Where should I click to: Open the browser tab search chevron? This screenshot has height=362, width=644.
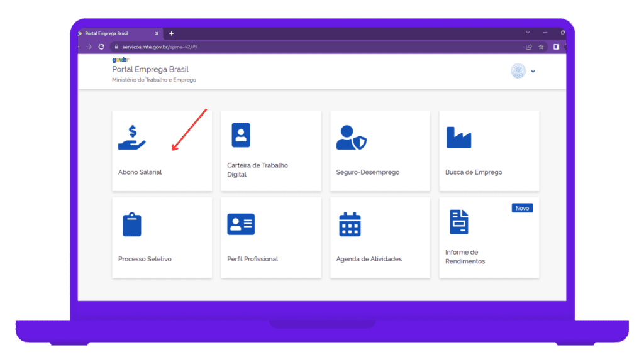[528, 33]
